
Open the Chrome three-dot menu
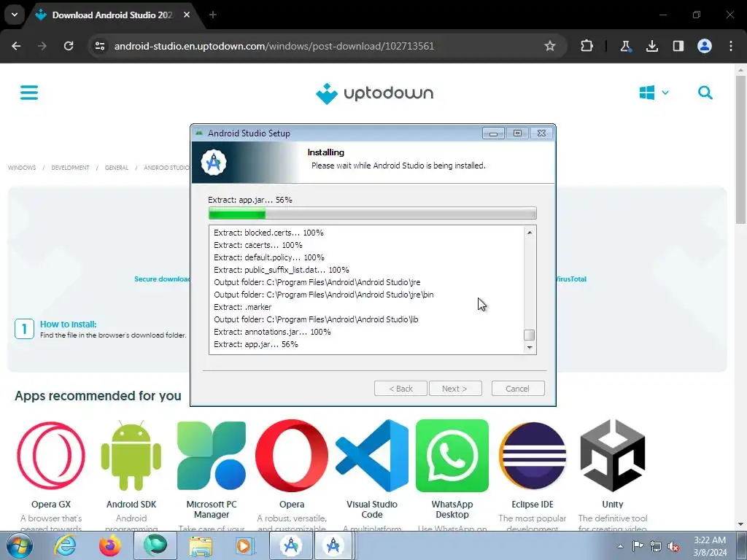(731, 46)
